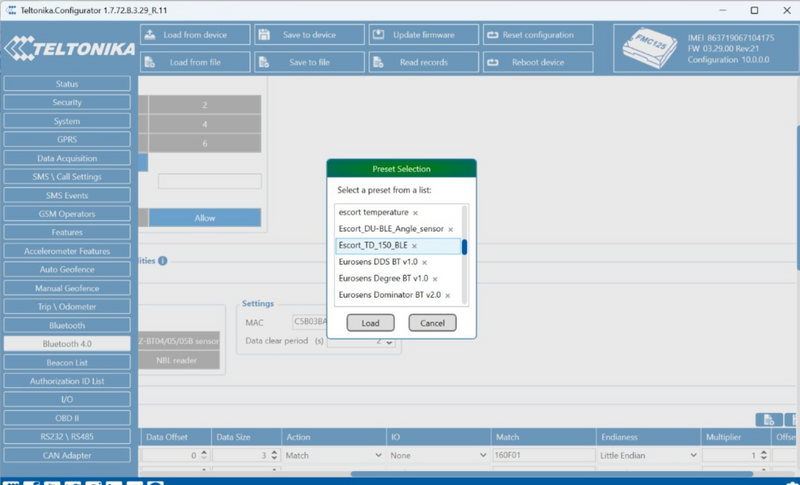
Task: Click the Allow toggle button
Action: 205,218
